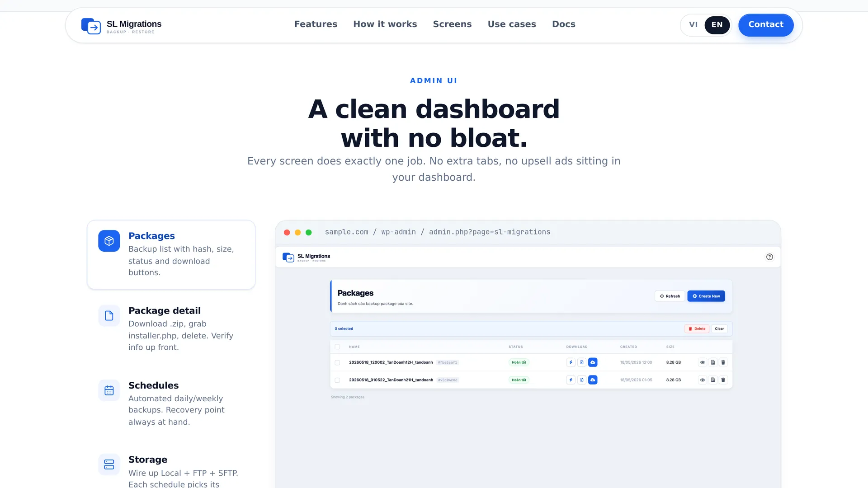
Task: Click Hoàn tất status badge of TanDoanh21H row
Action: [519, 380]
